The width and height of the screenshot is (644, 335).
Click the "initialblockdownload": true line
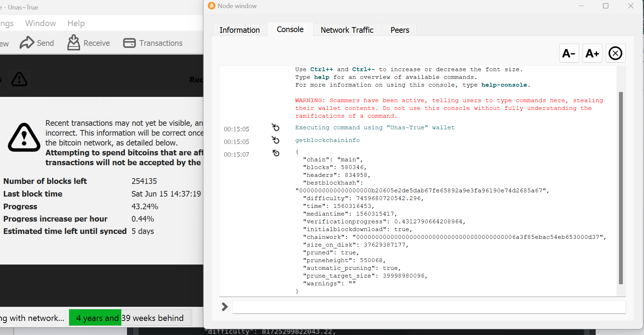tap(358, 229)
